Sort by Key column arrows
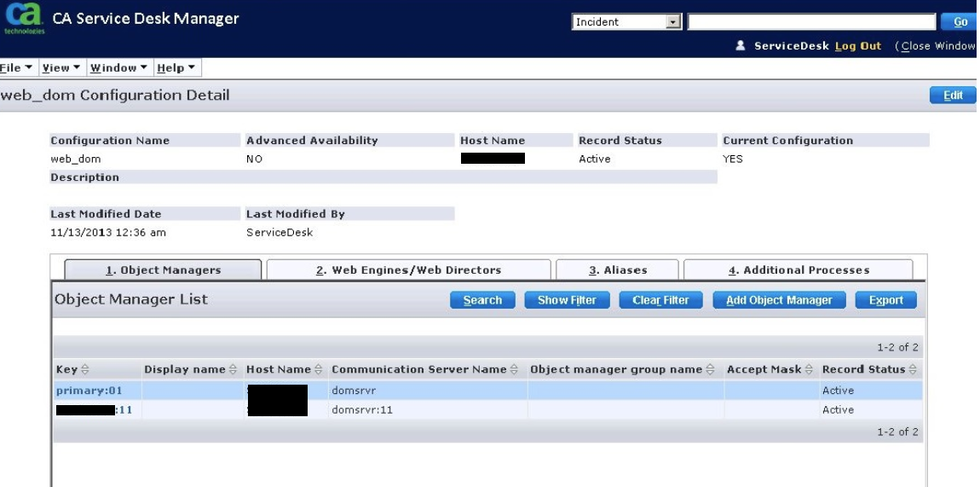 (x=85, y=369)
